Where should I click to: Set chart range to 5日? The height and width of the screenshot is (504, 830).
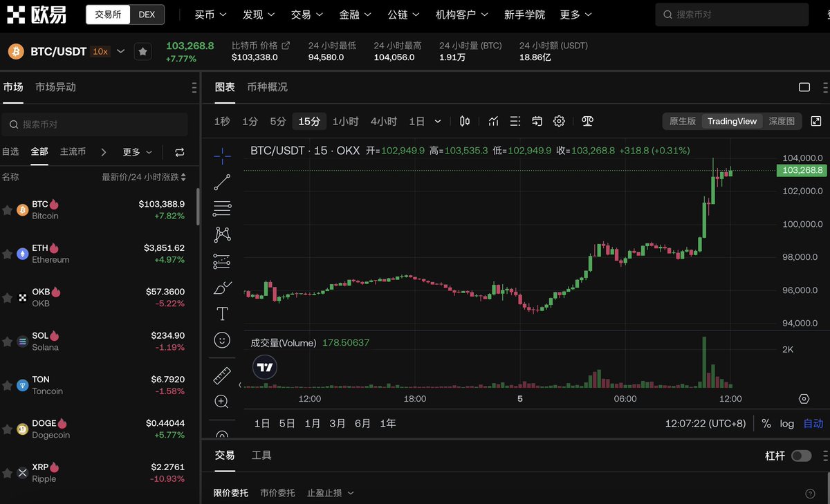tap(287, 423)
